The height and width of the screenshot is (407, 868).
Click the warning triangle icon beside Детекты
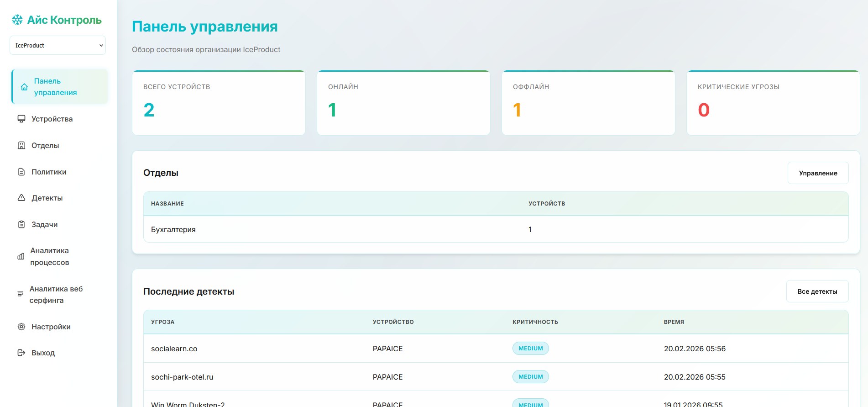[21, 198]
